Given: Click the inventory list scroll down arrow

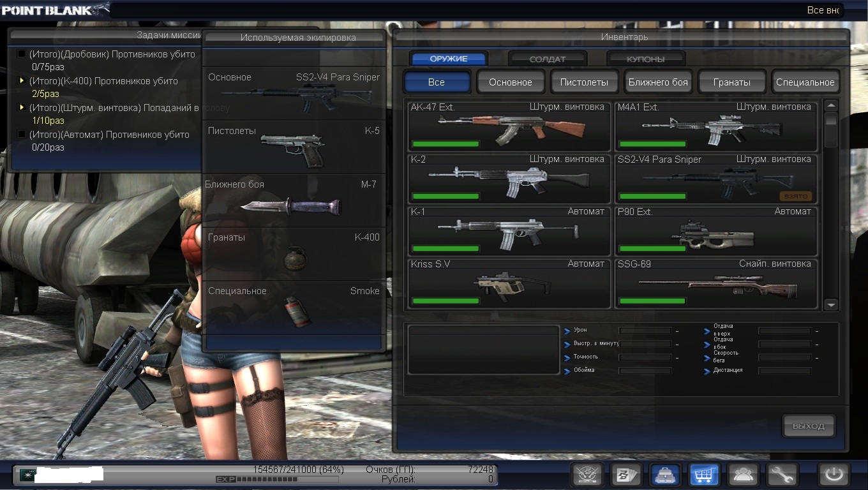Looking at the screenshot, I should [x=831, y=305].
